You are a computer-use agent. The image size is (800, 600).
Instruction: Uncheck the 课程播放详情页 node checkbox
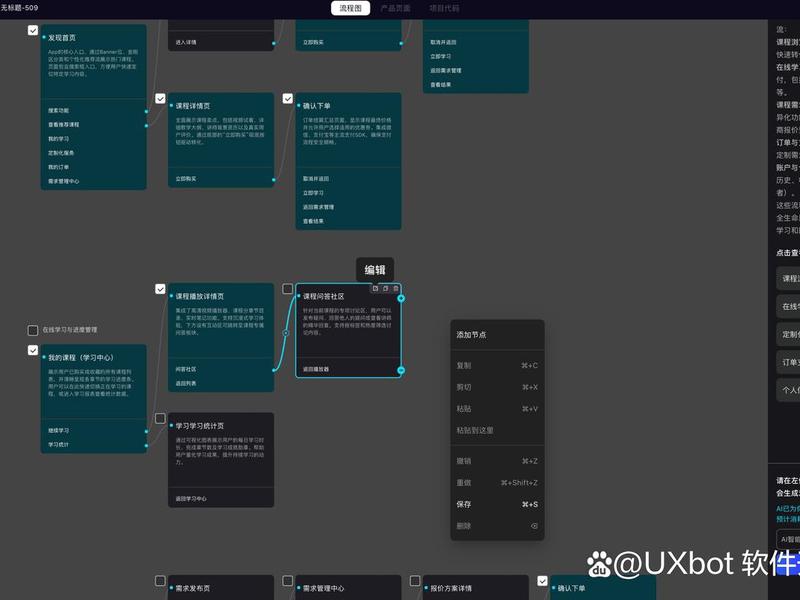[160, 289]
